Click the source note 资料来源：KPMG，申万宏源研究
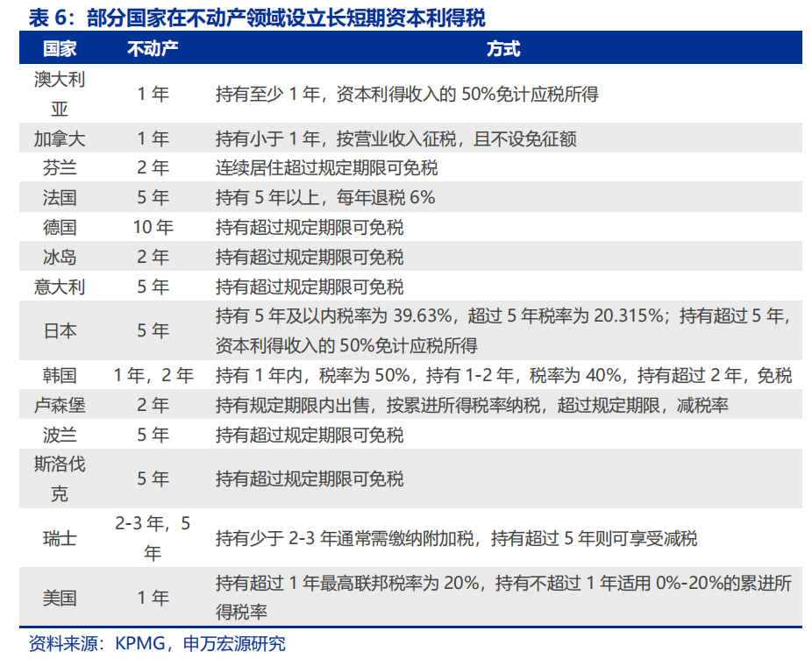812x659 pixels. coord(157,643)
